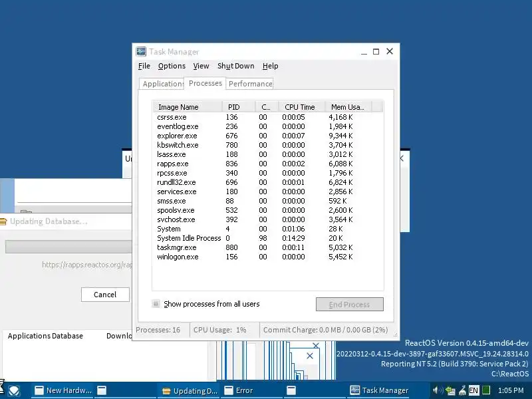532x399 pixels.
Task: Open the Options menu
Action: coord(172,66)
